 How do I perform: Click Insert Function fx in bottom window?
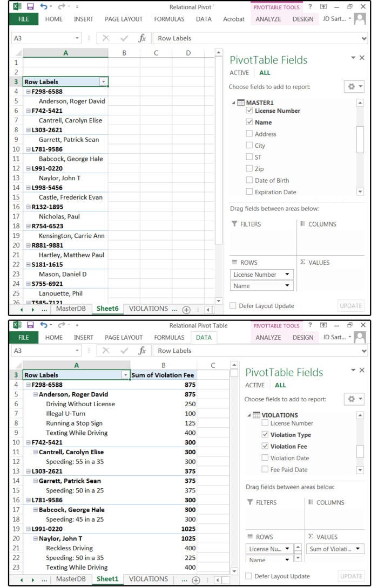tap(142, 350)
